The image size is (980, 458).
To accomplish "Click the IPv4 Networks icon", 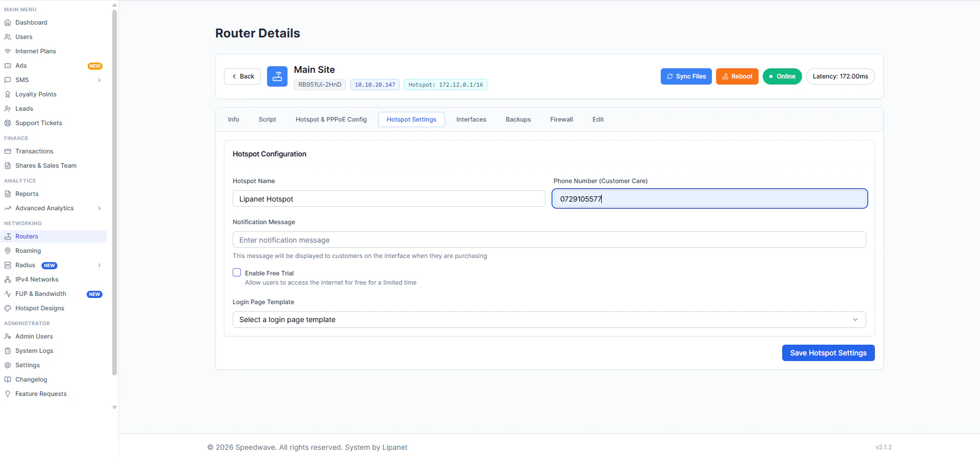I will tap(8, 280).
